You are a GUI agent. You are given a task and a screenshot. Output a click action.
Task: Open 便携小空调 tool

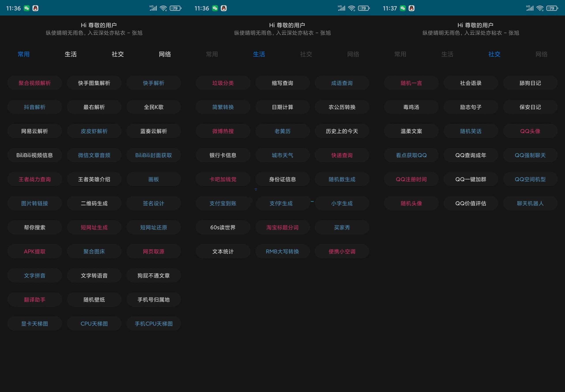tap(342, 251)
